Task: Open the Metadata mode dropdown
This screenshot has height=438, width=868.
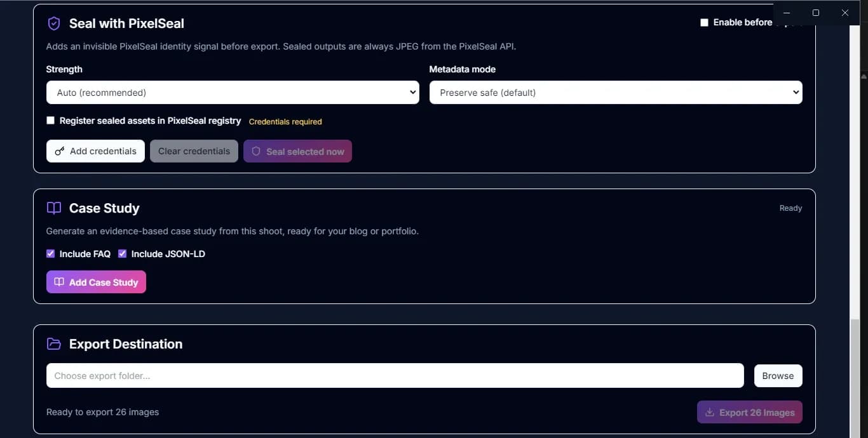Action: pos(616,93)
